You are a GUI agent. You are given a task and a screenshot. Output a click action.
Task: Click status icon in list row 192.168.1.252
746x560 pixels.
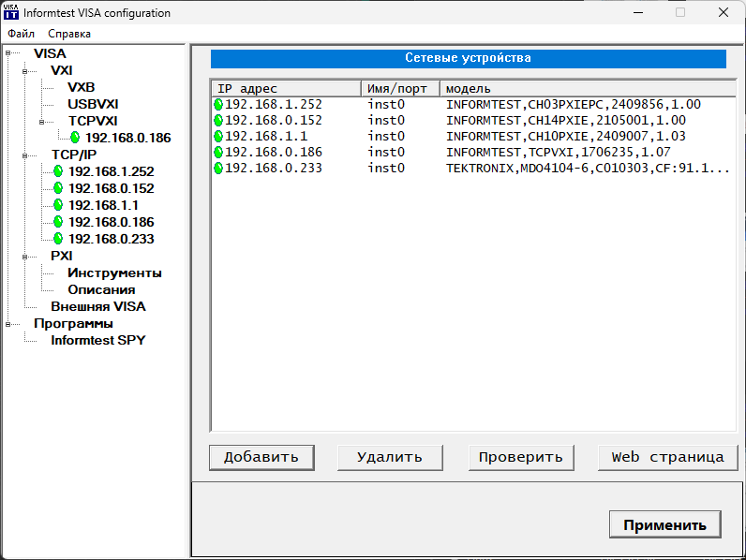click(x=218, y=105)
